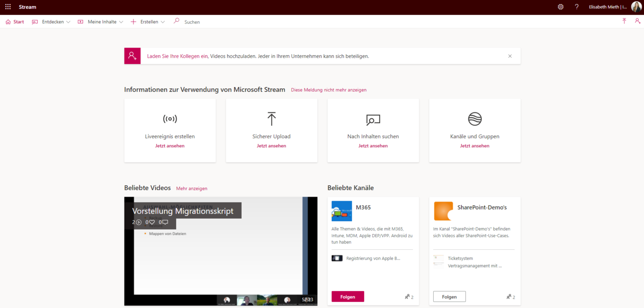
Task: Dismiss the invite colleagues banner
Action: point(510,56)
